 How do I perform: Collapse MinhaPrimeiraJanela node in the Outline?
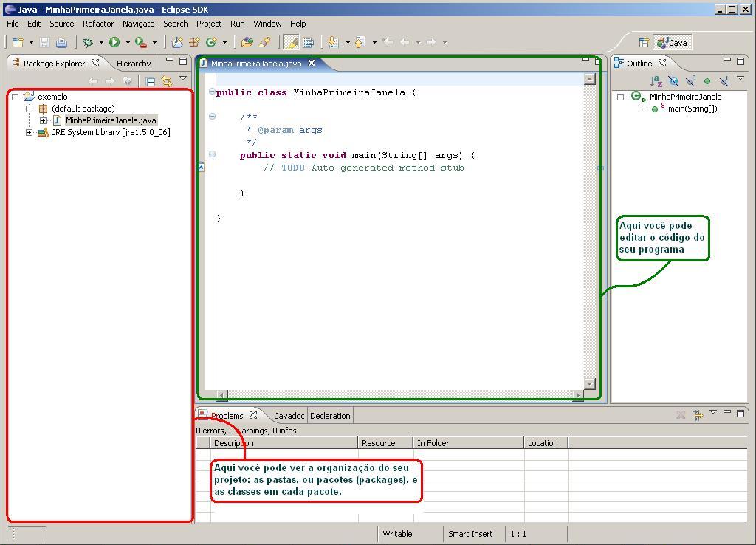click(620, 97)
